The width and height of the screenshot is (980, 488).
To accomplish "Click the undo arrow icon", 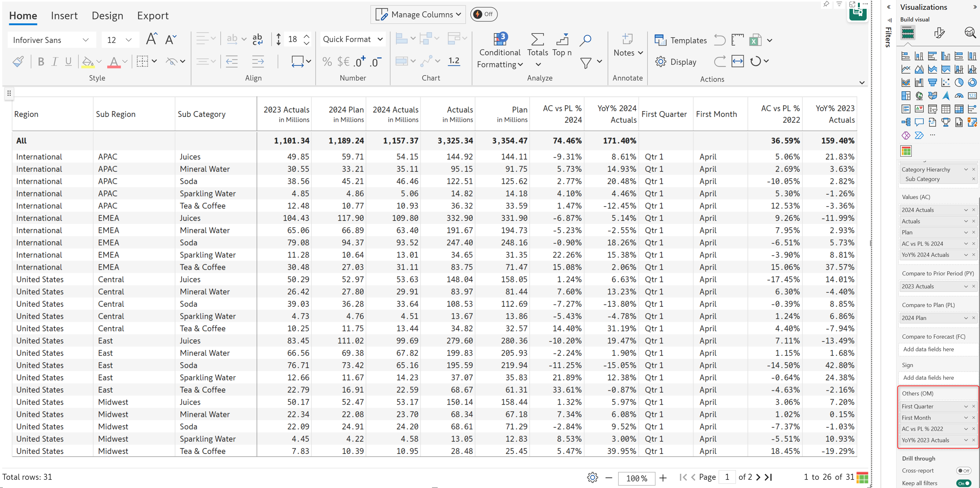I will tap(719, 40).
